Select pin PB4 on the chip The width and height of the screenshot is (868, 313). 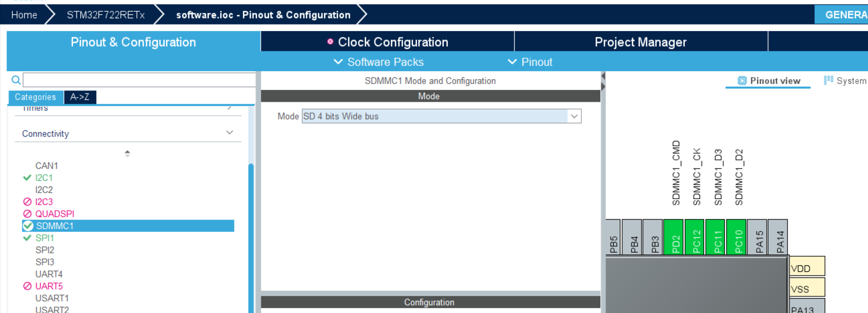click(x=632, y=236)
